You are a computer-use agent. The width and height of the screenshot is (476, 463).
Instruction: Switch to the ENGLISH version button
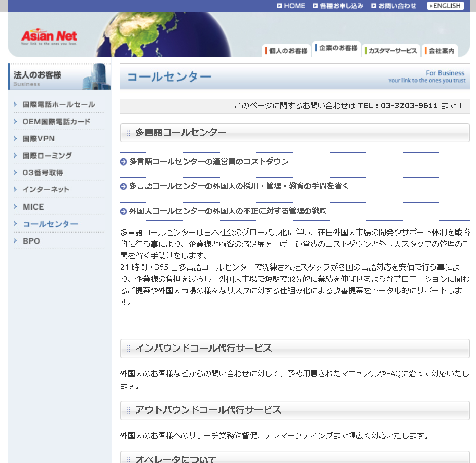(x=446, y=6)
